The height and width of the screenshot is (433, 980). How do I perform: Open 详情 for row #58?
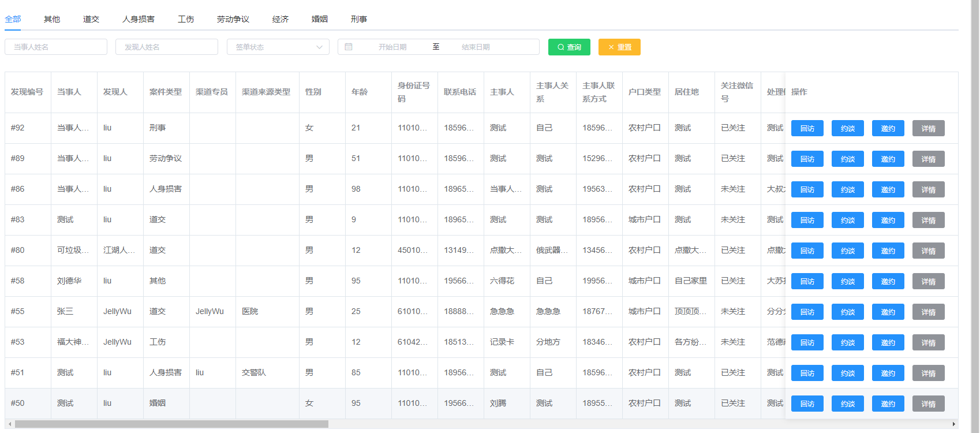[x=929, y=281]
